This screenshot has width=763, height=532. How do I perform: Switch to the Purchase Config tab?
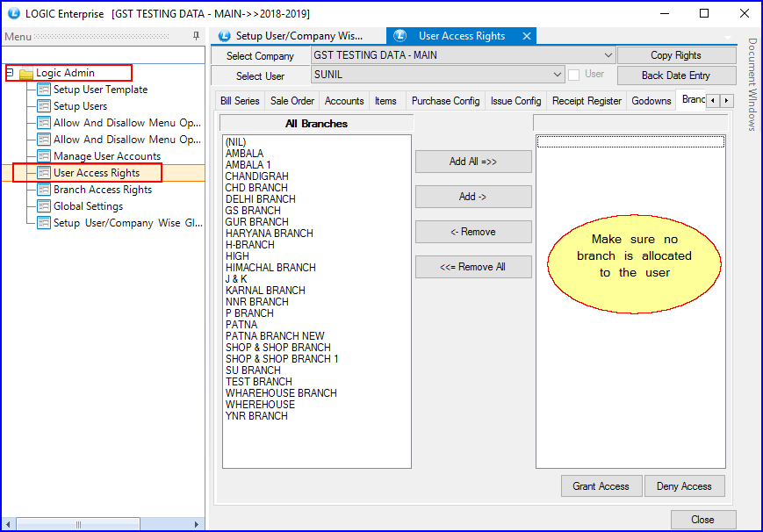tap(445, 101)
